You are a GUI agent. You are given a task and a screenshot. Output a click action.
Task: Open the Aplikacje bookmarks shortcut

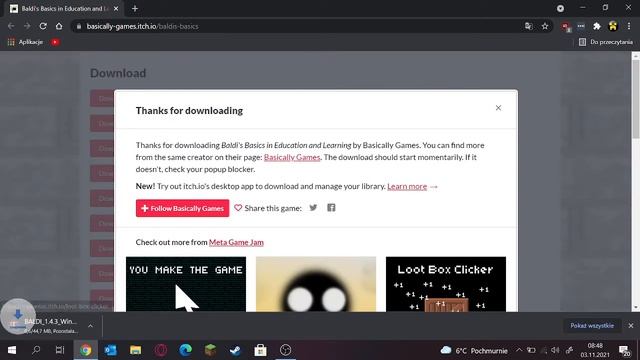(25, 42)
